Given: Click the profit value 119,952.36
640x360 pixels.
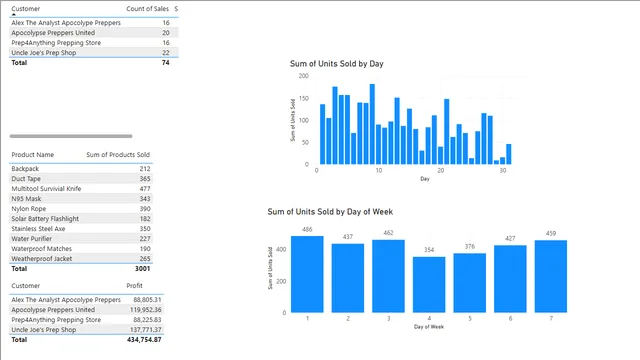Looking at the screenshot, I should point(146,310).
